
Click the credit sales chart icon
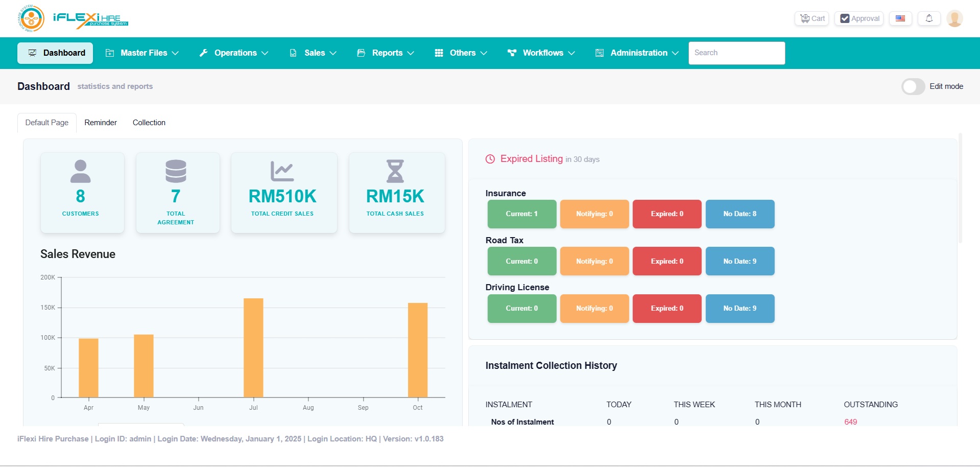[x=282, y=172]
